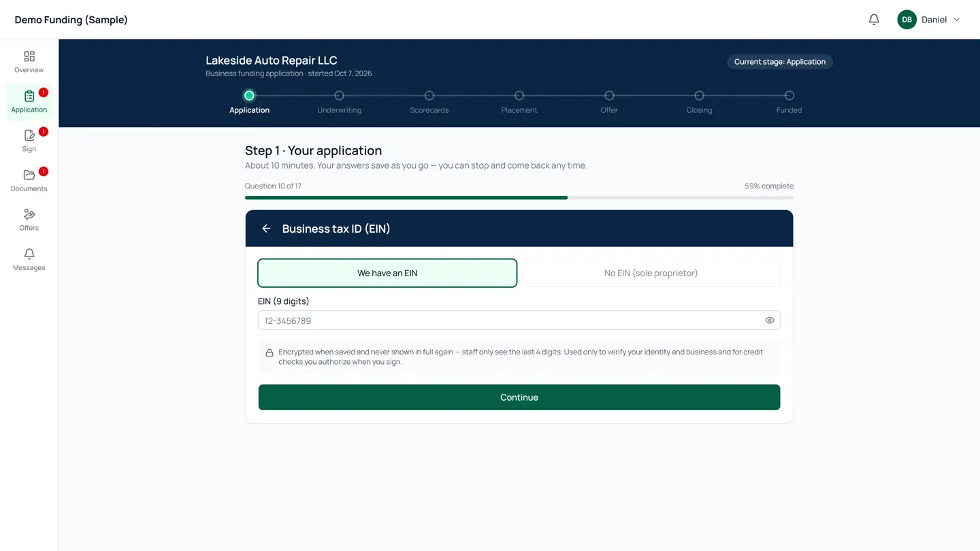The width and height of the screenshot is (980, 551).
Task: Go back using the arrow beside Business tax ID
Action: (x=266, y=229)
